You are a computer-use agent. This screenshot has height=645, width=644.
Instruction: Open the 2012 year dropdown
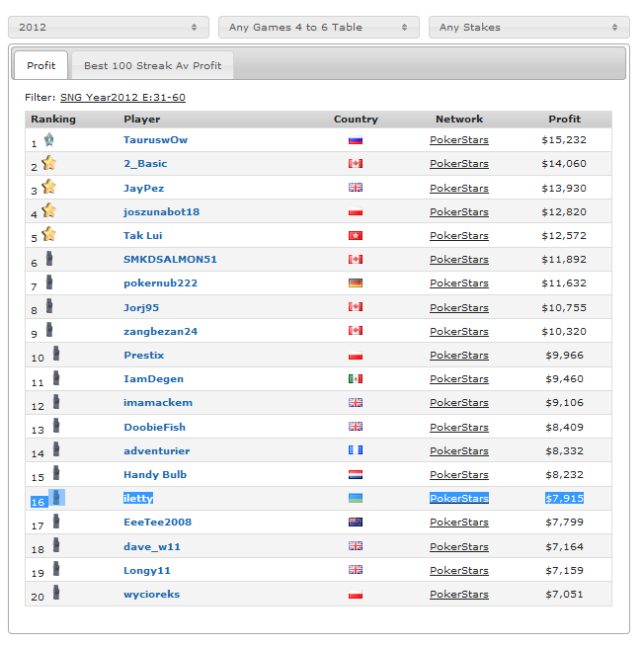tap(108, 28)
